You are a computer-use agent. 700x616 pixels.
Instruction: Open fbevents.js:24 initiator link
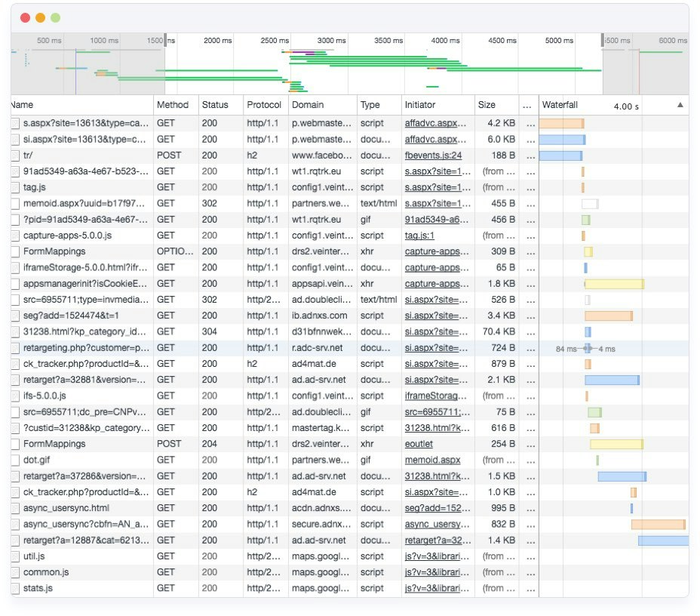(433, 156)
